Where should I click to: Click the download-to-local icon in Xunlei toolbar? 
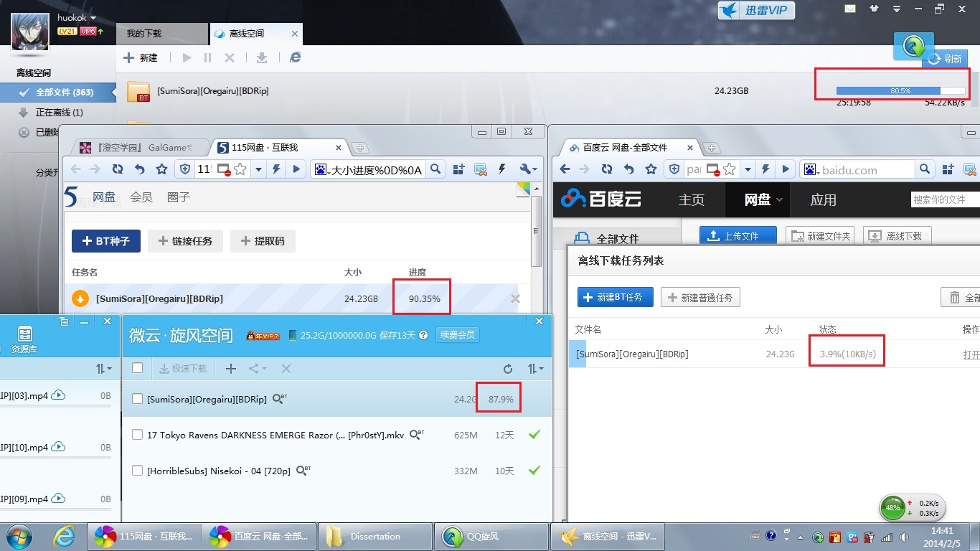tap(262, 57)
